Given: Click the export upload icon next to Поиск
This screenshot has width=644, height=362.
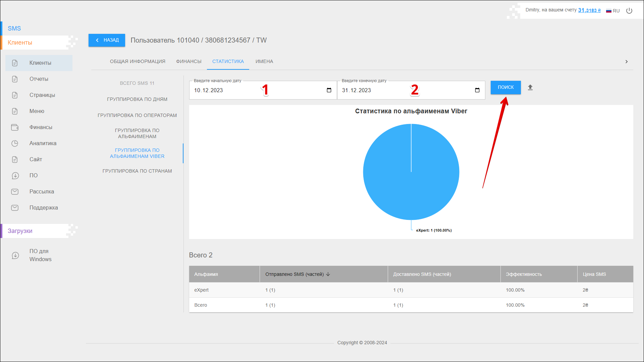Looking at the screenshot, I should click(530, 87).
